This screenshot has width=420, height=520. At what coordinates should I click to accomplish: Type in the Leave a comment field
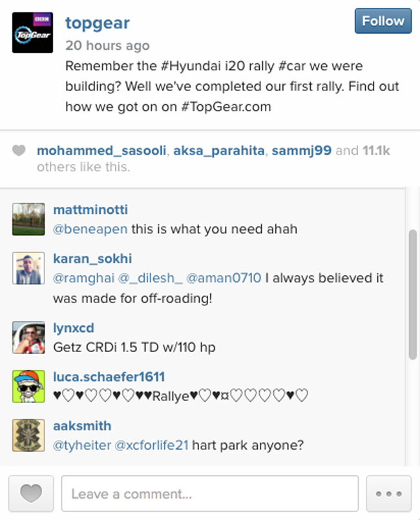point(209,494)
